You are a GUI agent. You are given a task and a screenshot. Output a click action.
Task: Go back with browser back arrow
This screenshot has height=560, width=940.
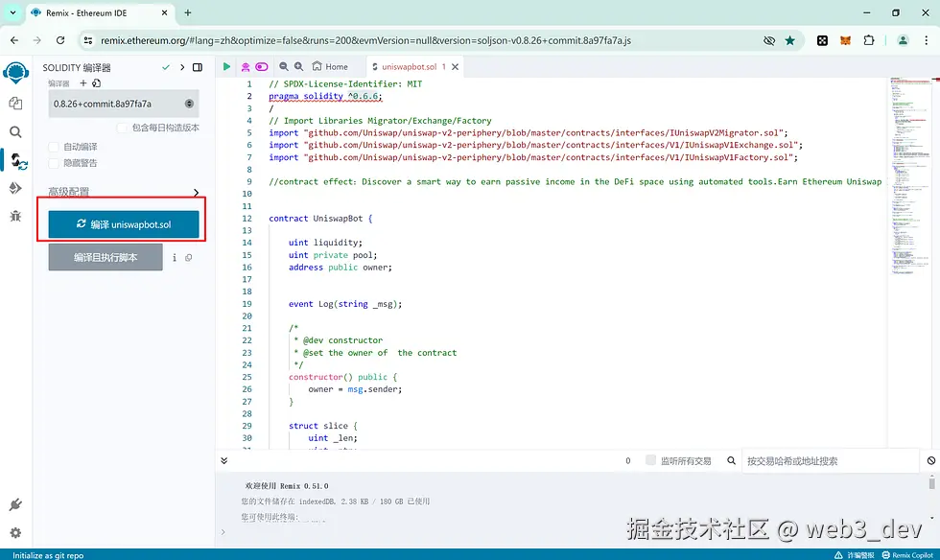(14, 40)
